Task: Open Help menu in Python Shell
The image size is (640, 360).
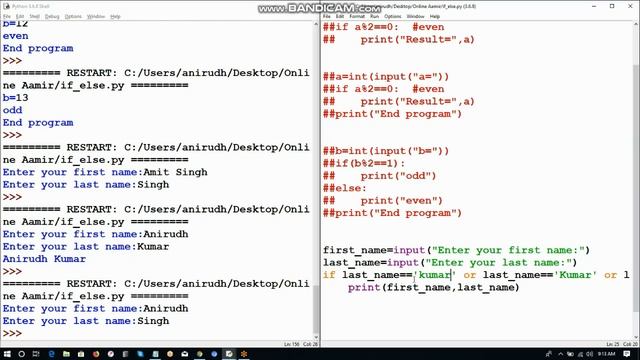Action: pos(115,16)
